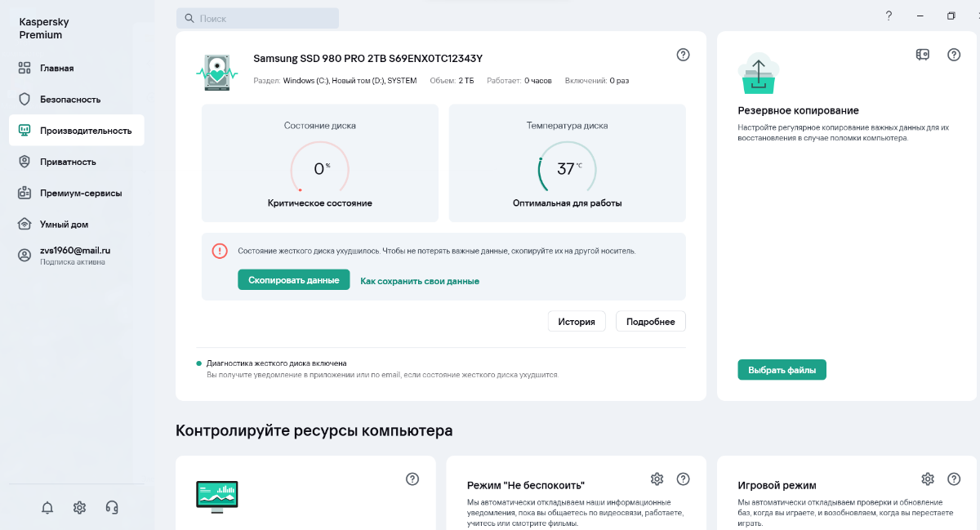Click the Samsung SSD 980 PRO title

pyautogui.click(x=367, y=58)
